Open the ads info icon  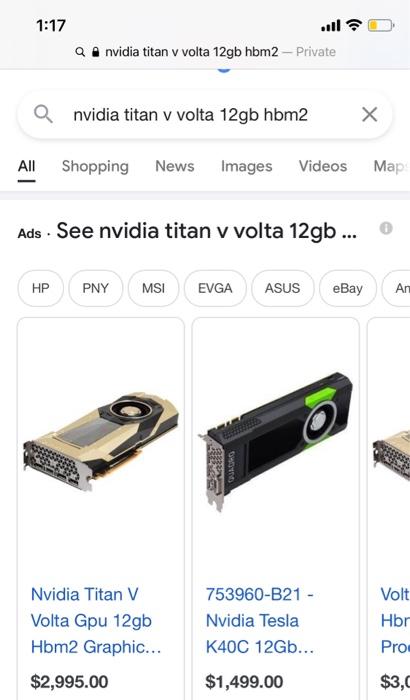386,229
